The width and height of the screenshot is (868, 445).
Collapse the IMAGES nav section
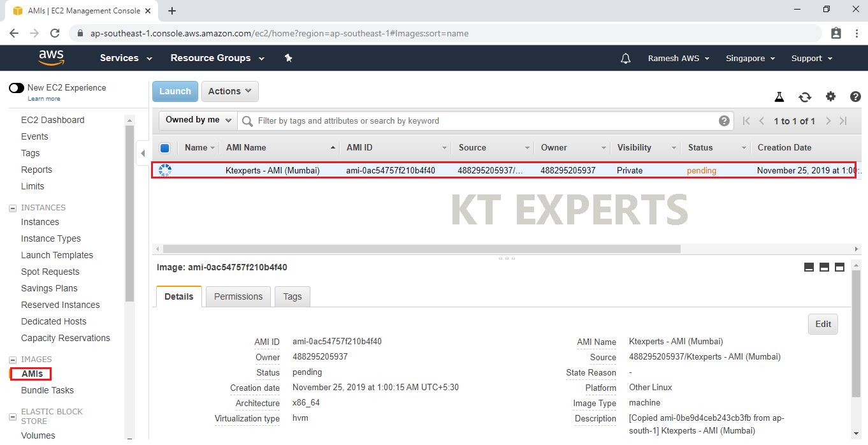pyautogui.click(x=12, y=360)
